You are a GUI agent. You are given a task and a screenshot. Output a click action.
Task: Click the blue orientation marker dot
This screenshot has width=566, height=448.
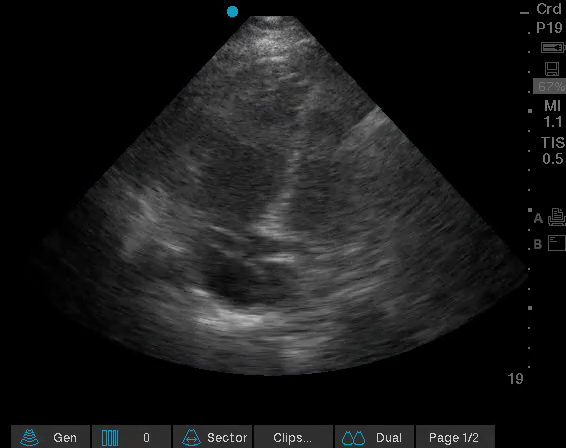(x=232, y=12)
